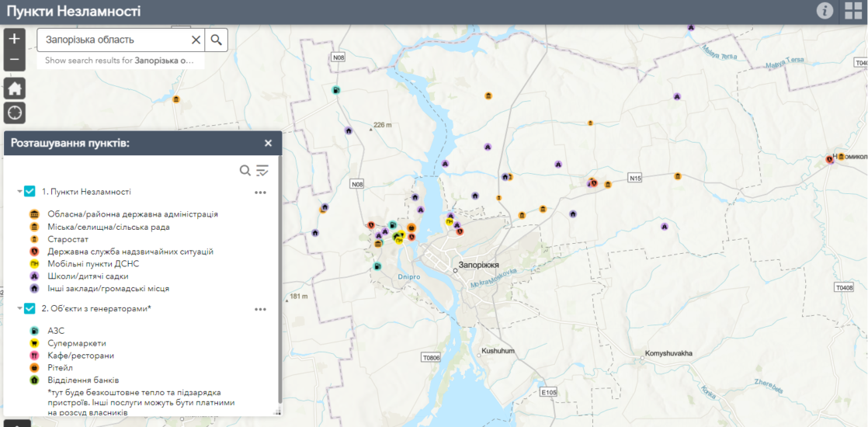Open options menu for Об'єкти з генераторами
The height and width of the screenshot is (427, 868).
(260, 309)
